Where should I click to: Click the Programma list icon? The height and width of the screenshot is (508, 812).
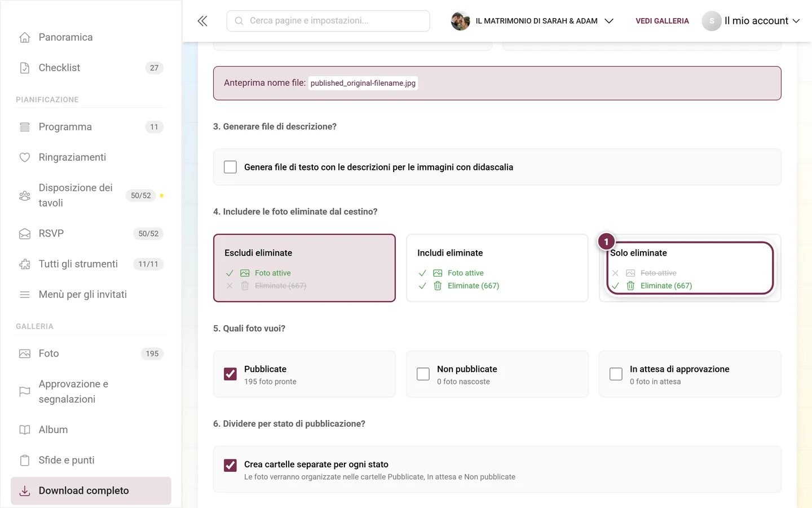tap(25, 127)
